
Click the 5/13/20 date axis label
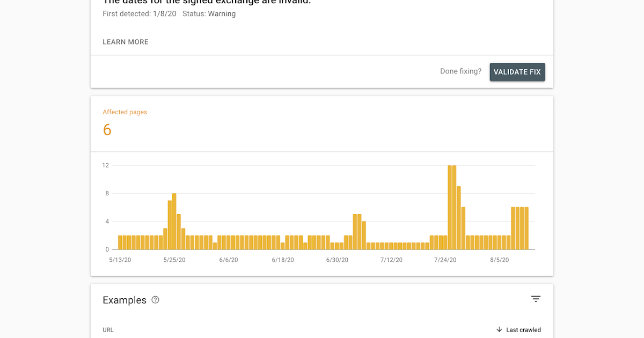pos(120,260)
